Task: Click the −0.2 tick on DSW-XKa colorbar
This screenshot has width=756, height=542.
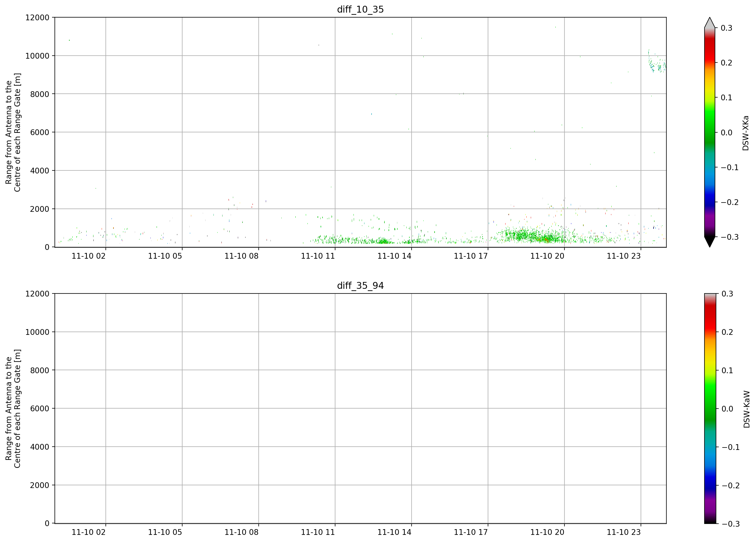Action: pos(730,202)
